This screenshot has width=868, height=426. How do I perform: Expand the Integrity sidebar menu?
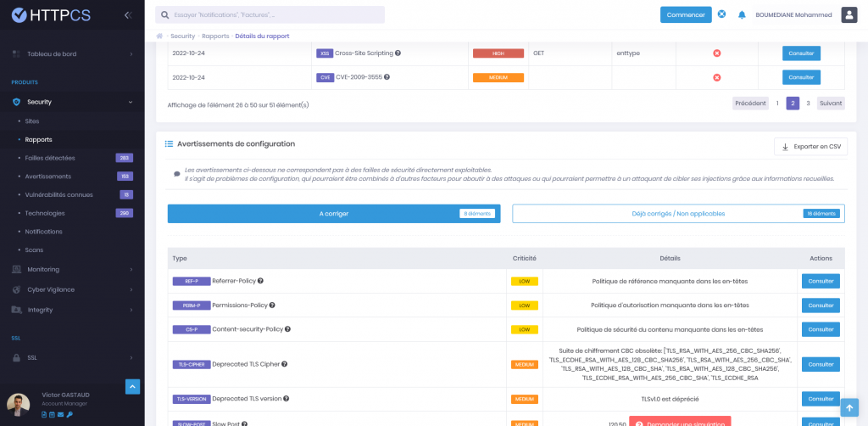72,310
